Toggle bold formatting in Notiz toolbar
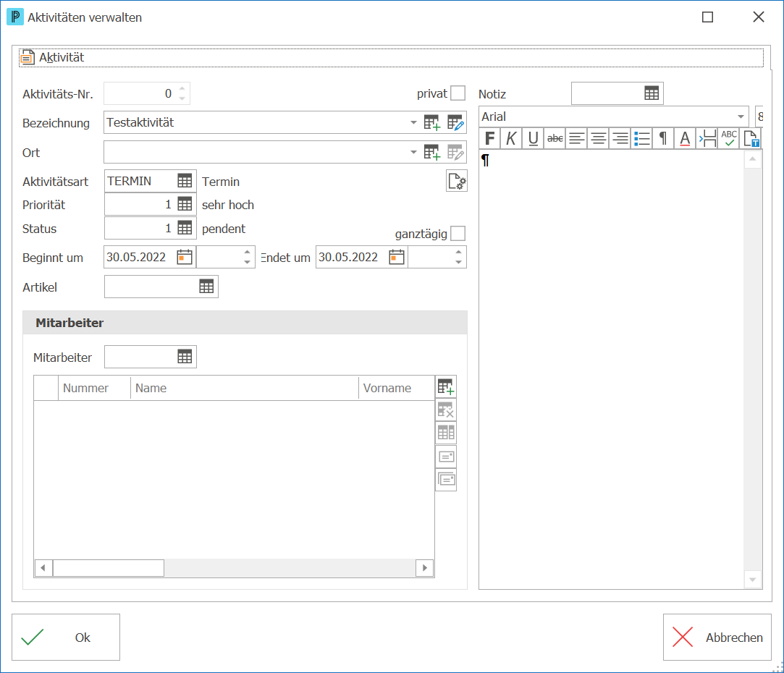 [x=489, y=138]
